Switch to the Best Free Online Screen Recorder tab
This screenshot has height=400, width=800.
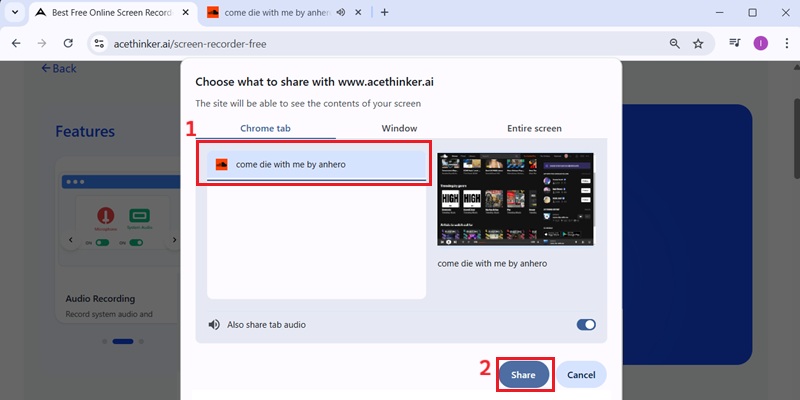click(x=113, y=12)
